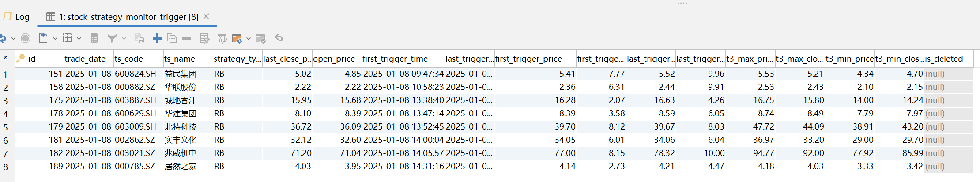Click the orange table settings icon
The image size is (980, 182).
coord(237,38)
